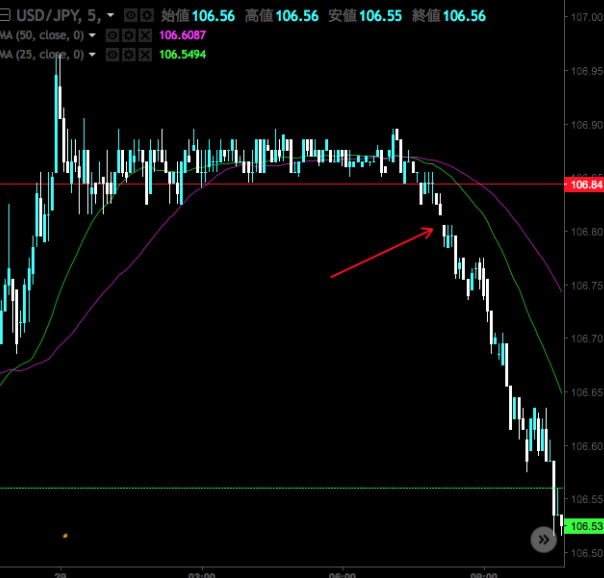This screenshot has width=604, height=578.
Task: Click the green 106.53 current price label
Action: [584, 526]
